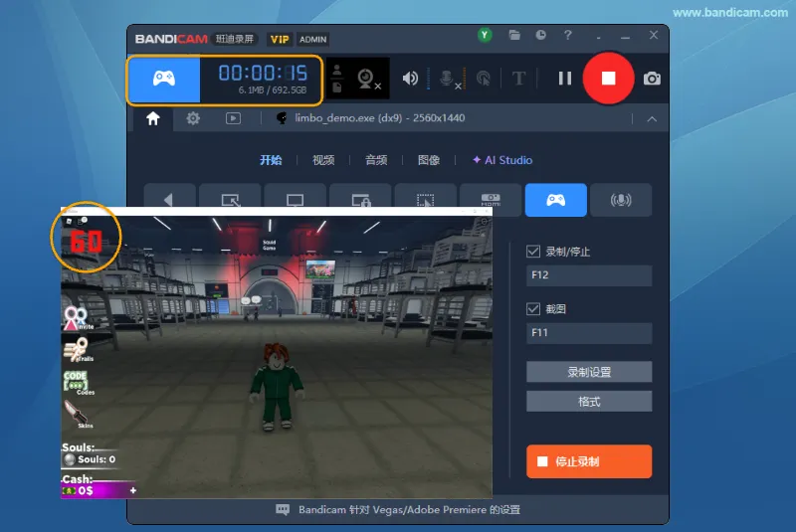Open the help question mark icon
The width and height of the screenshot is (796, 532).
567,35
